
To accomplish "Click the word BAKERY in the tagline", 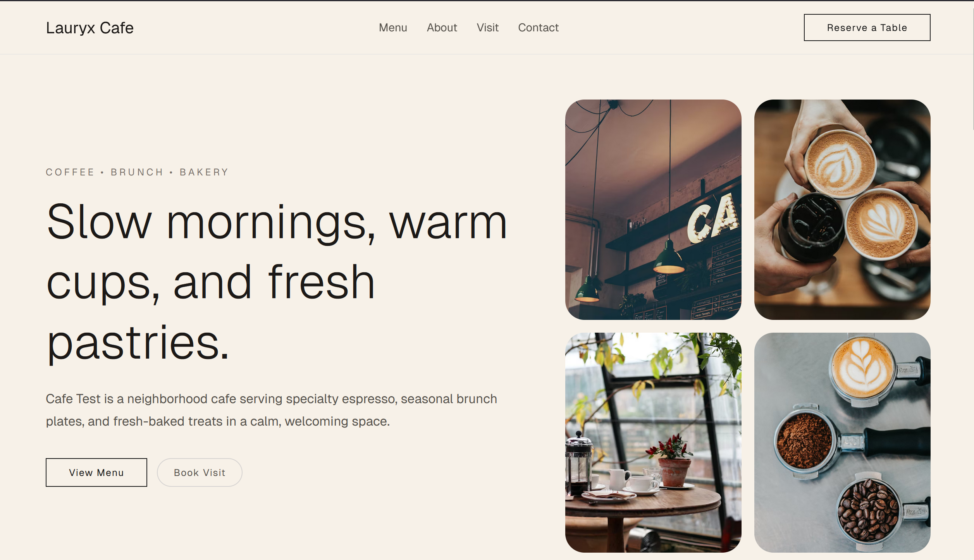I will point(204,172).
